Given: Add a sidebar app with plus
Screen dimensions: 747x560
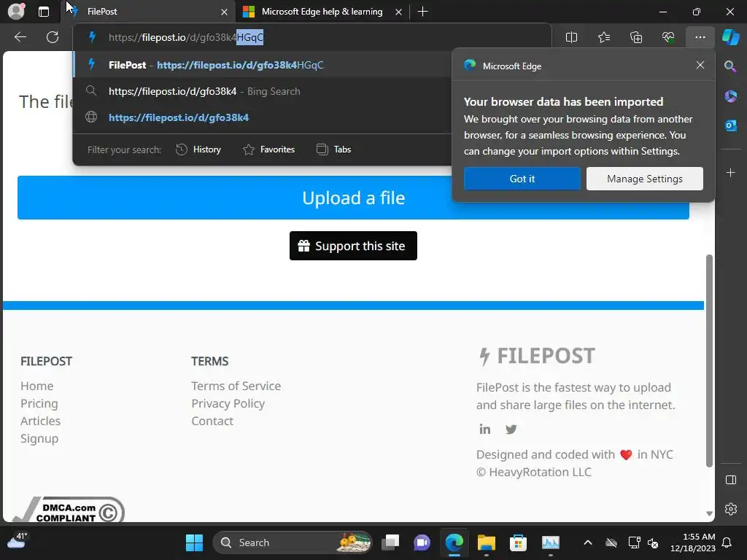Looking at the screenshot, I should (x=730, y=172).
